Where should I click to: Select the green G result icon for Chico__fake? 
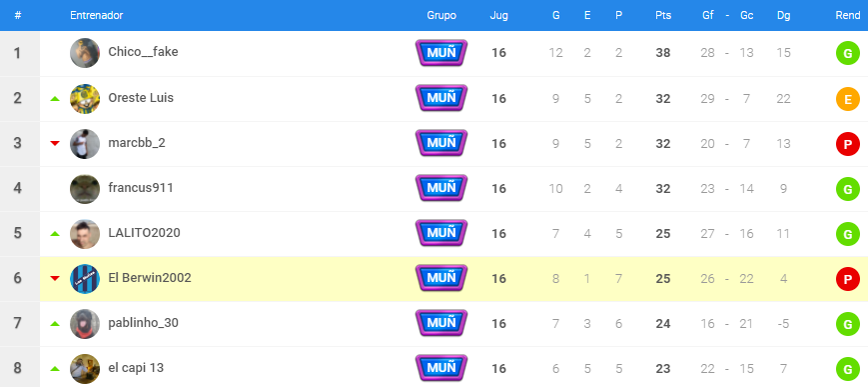pyautogui.click(x=847, y=53)
